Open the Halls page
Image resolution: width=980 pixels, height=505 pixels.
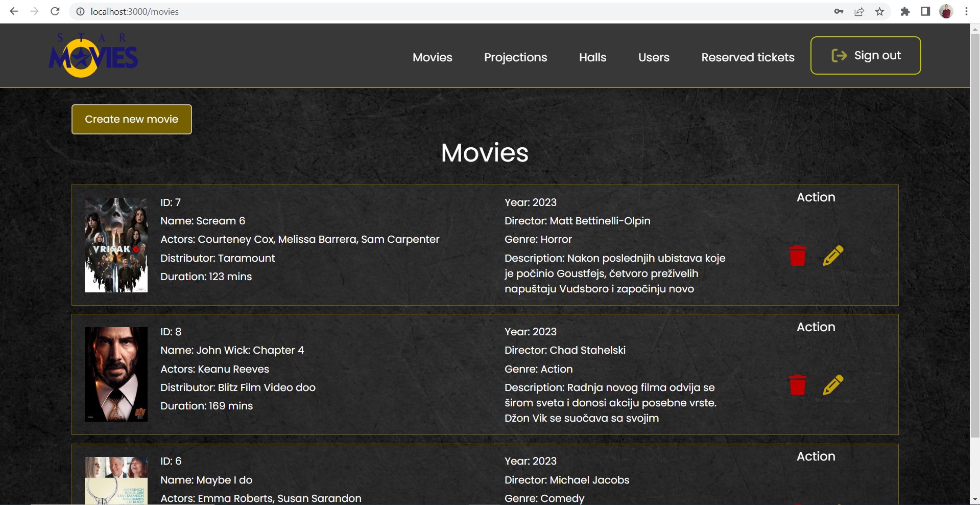(x=592, y=57)
